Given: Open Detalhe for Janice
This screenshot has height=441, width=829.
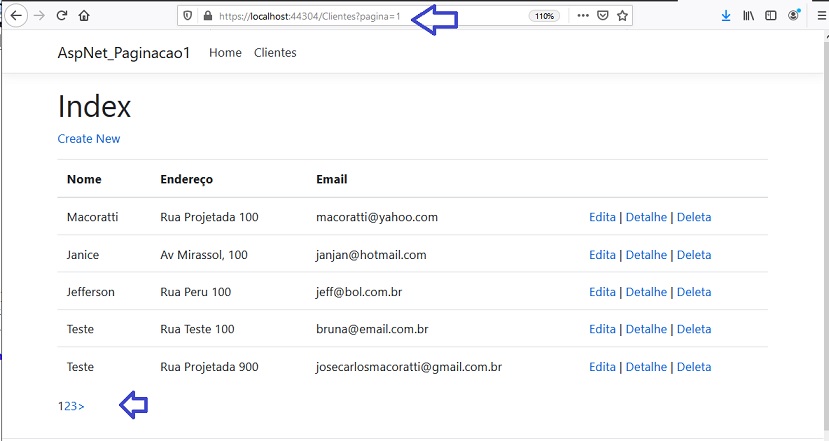Looking at the screenshot, I should tap(646, 255).
